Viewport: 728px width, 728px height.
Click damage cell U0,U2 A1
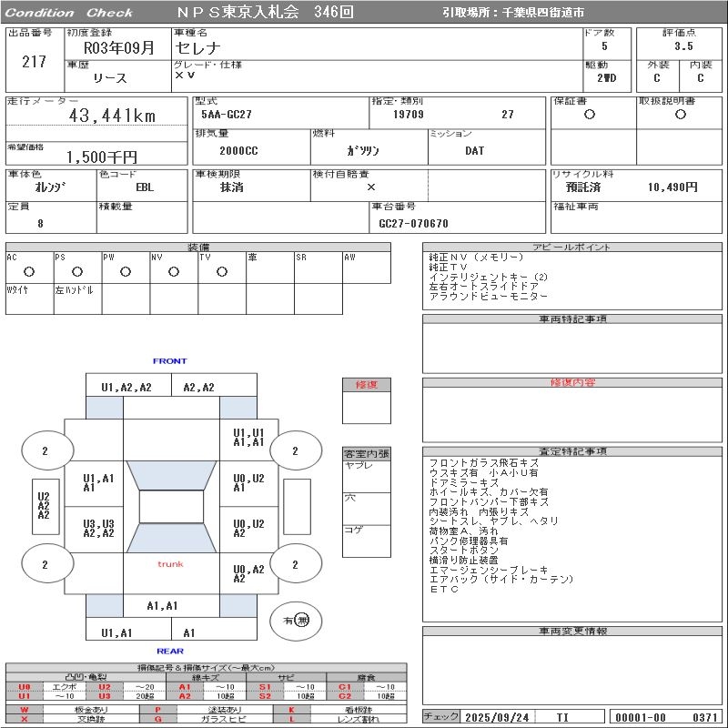click(248, 483)
